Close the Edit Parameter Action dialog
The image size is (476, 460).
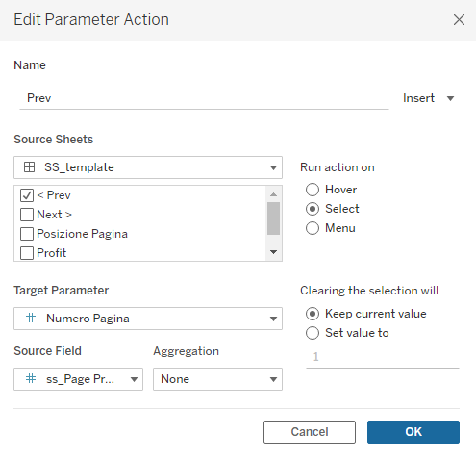(459, 20)
